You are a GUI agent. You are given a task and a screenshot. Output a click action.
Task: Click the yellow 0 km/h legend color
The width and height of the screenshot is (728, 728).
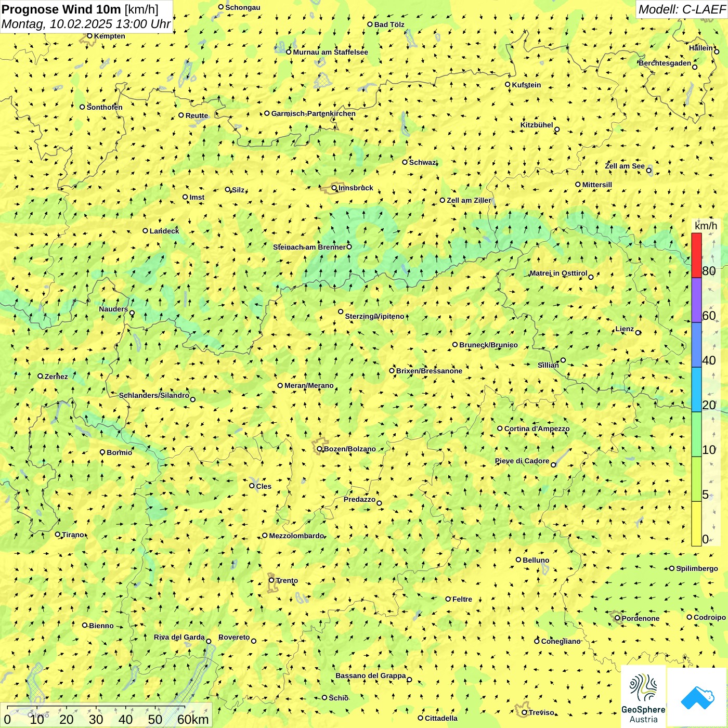696,524
